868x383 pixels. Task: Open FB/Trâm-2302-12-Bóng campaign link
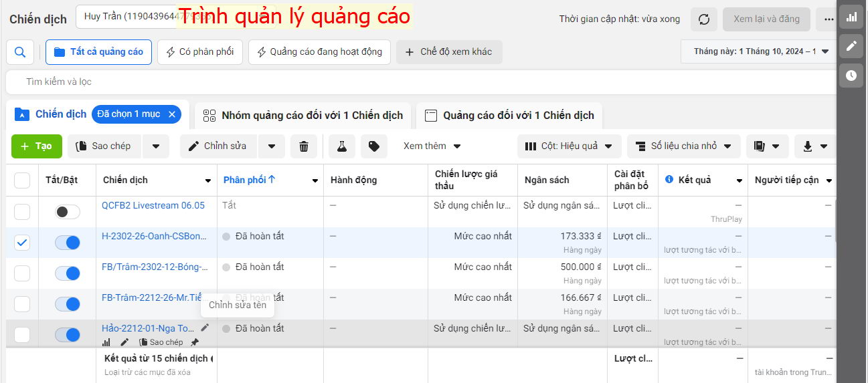(x=155, y=267)
